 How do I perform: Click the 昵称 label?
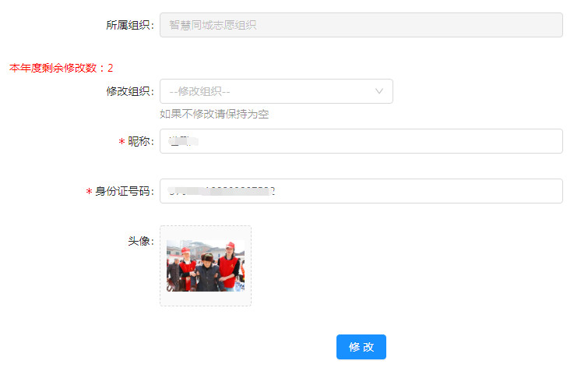tap(141, 141)
